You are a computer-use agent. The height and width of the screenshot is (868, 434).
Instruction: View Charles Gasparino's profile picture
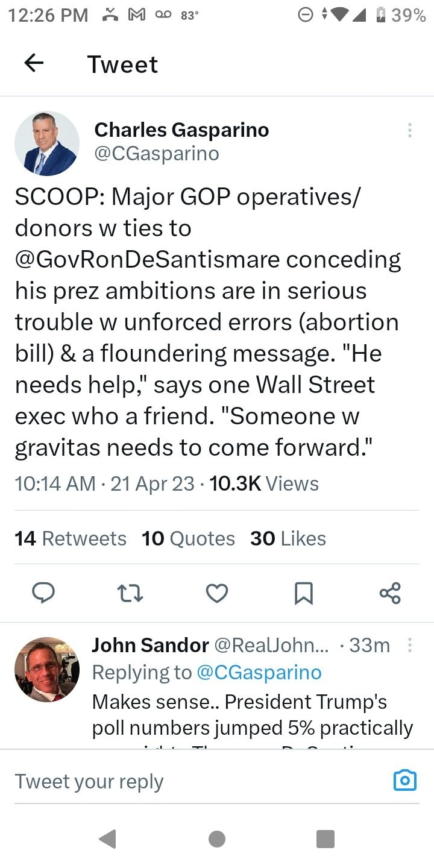click(x=47, y=143)
